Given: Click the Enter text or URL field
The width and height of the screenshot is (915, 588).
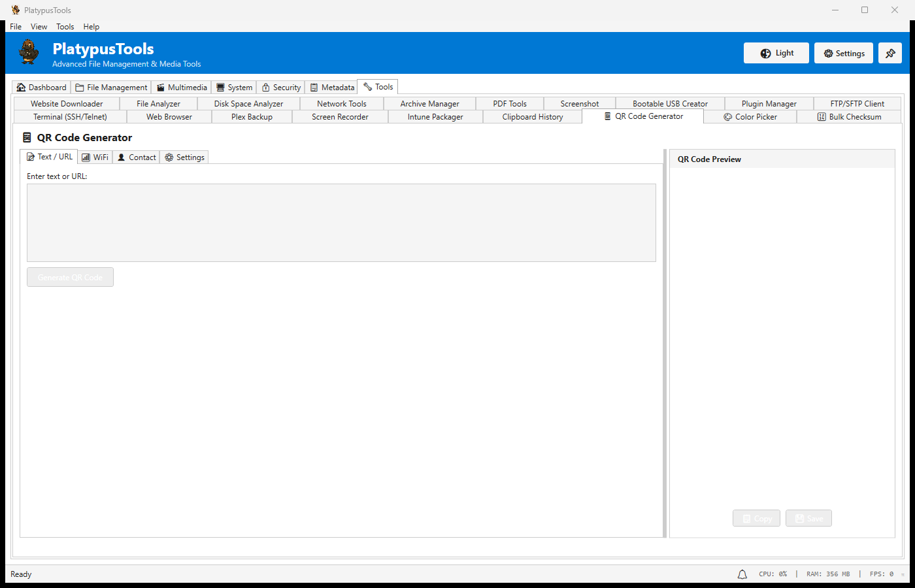Looking at the screenshot, I should pyautogui.click(x=341, y=223).
